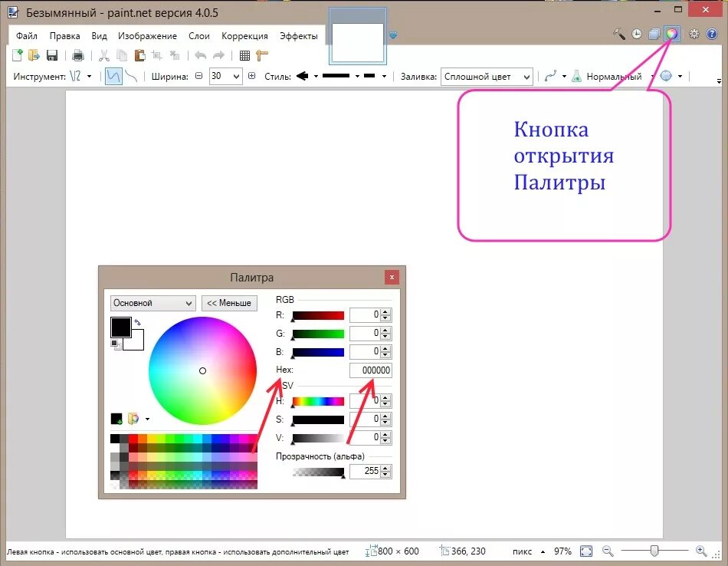The image size is (728, 566).
Task: Click the red R channel slider
Action: coord(318,316)
